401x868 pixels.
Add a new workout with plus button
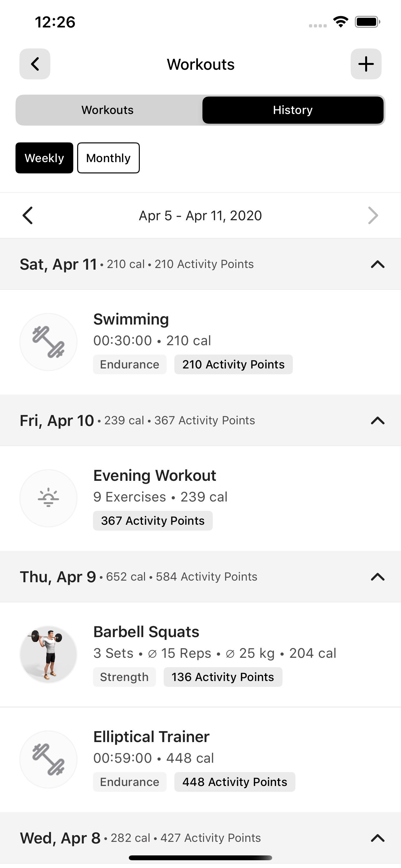(366, 64)
